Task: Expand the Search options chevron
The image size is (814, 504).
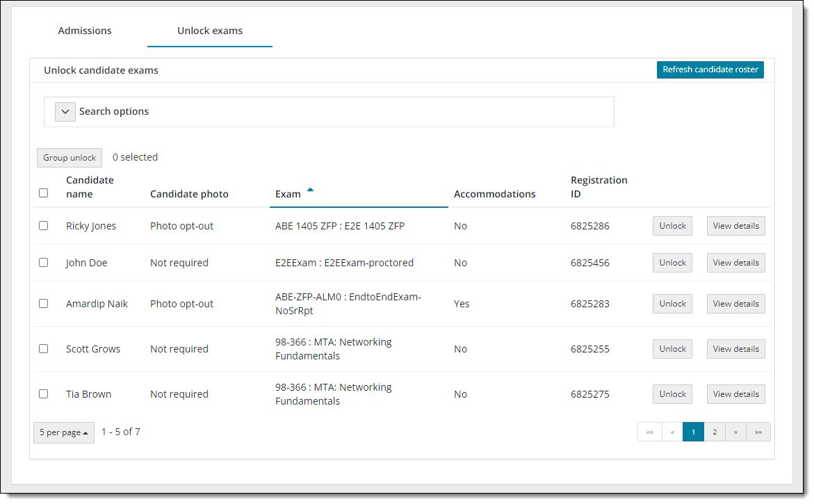Action: 65,112
